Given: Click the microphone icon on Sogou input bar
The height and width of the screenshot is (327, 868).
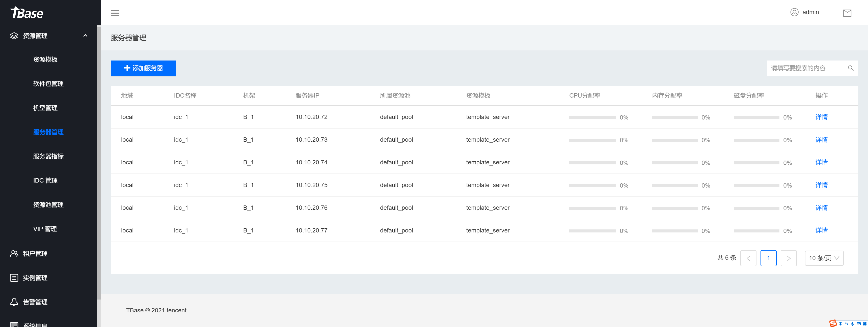Looking at the screenshot, I should 853,324.
